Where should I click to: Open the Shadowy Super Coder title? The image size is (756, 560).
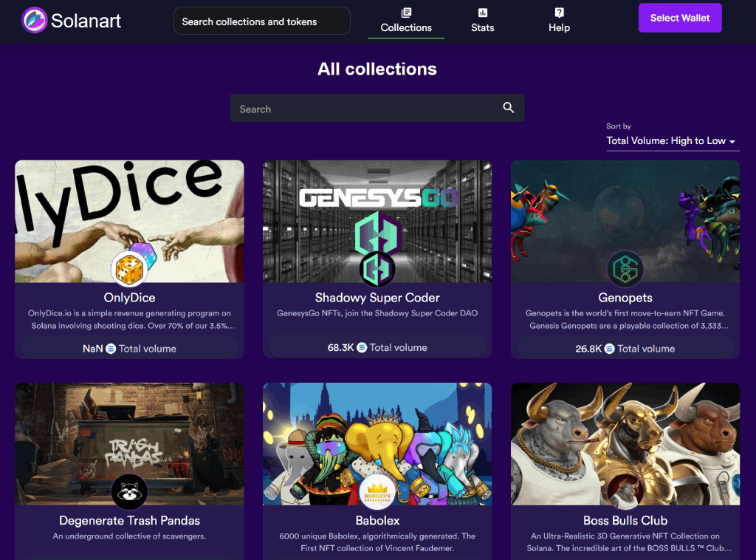pos(377,298)
